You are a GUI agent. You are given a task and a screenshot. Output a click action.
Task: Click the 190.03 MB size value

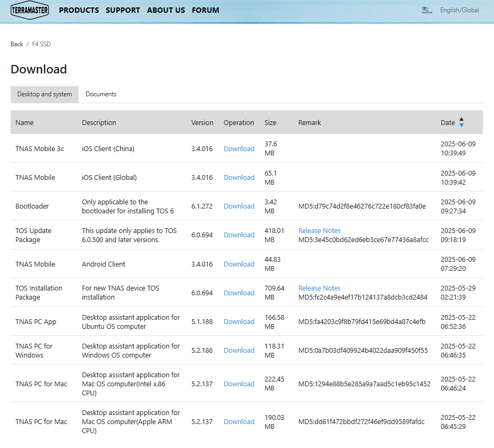[274, 422]
